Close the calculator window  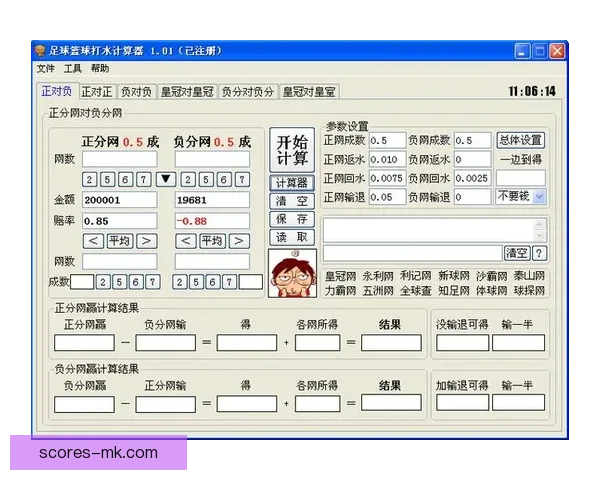tap(557, 51)
